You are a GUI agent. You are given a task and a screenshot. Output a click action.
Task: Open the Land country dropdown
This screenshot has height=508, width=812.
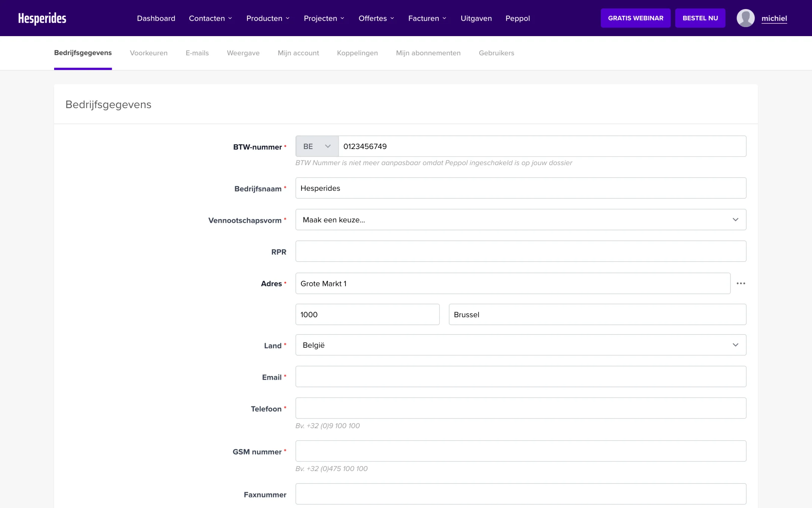pos(521,345)
